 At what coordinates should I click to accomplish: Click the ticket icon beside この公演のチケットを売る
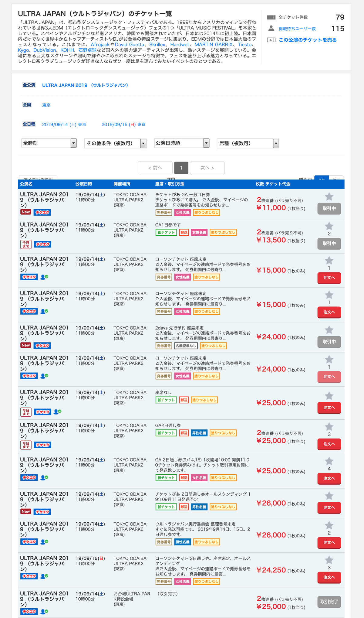point(271,40)
